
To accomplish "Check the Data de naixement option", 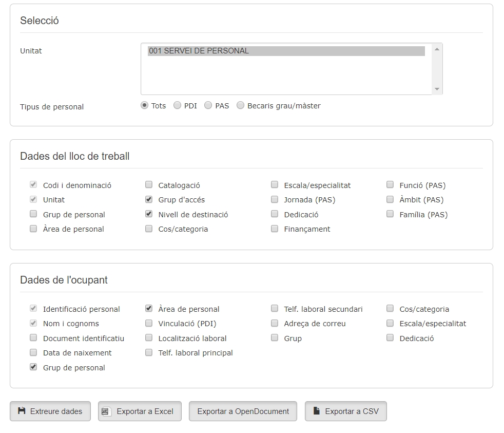I will 33,352.
